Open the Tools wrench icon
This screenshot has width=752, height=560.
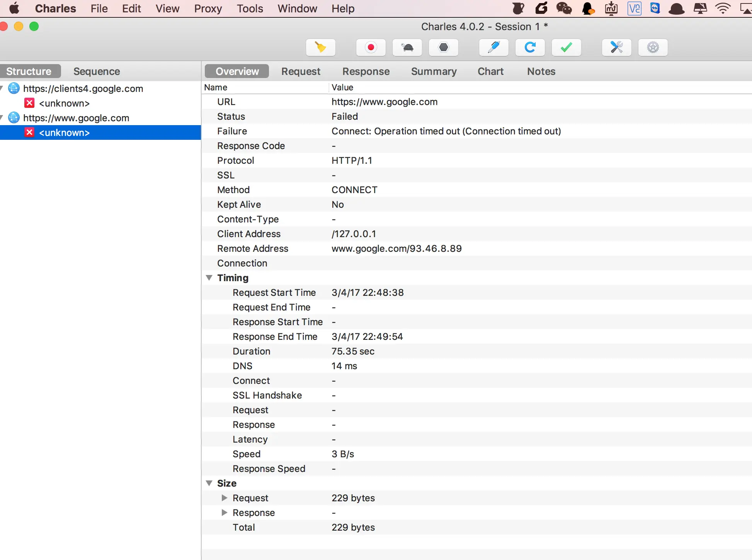616,48
